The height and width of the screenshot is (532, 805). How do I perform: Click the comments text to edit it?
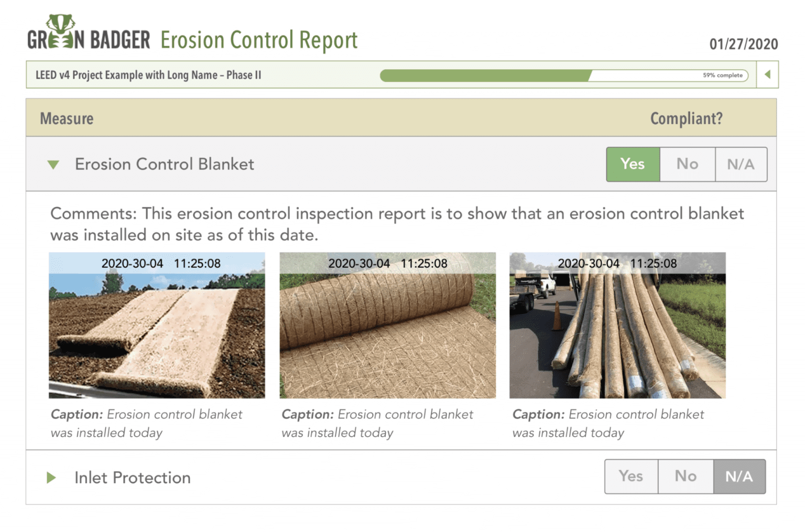[367, 224]
